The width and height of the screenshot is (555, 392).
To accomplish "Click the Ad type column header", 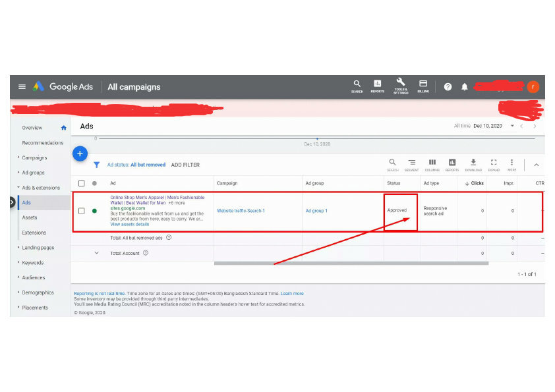I will [x=431, y=183].
